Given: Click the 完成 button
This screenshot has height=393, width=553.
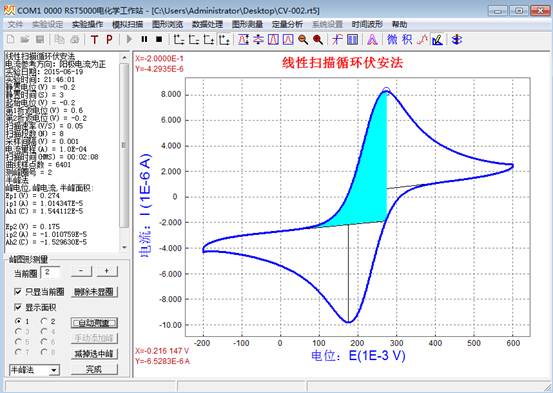Looking at the screenshot, I should [94, 369].
